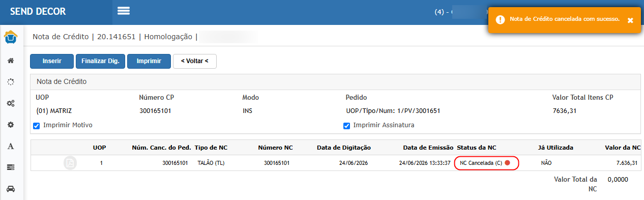
Task: Click the 'TALÃO (TL)' cell
Action: 211,163
